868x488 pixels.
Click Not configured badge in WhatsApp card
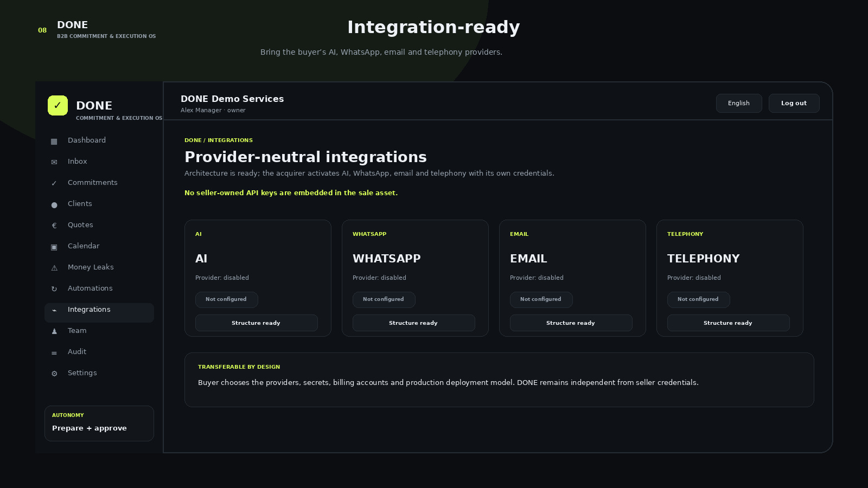pos(384,299)
